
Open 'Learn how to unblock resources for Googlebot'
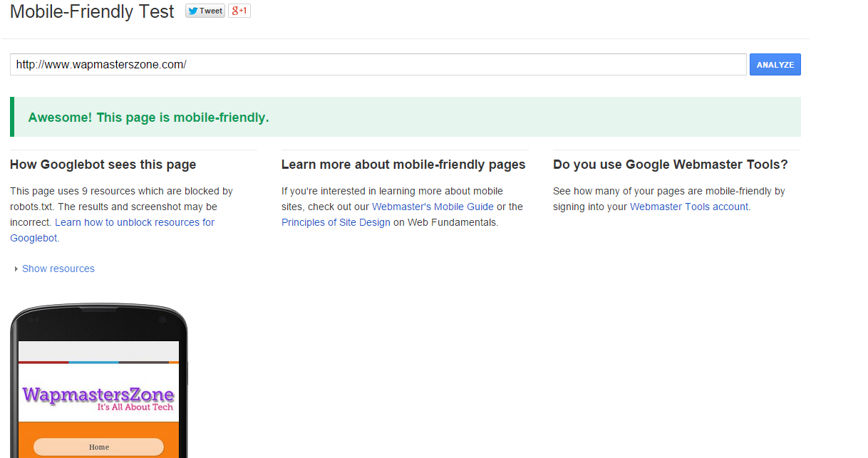112,230
